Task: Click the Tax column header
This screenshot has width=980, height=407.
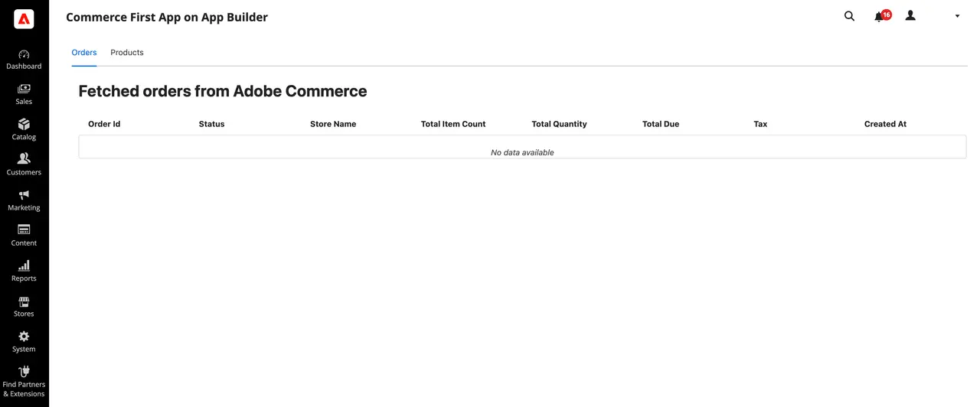Action: 760,124
